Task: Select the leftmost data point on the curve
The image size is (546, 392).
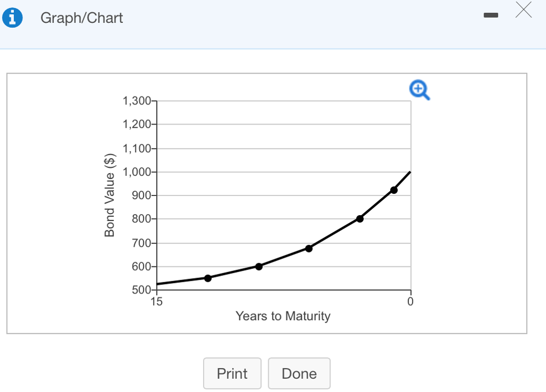Action: [x=208, y=278]
